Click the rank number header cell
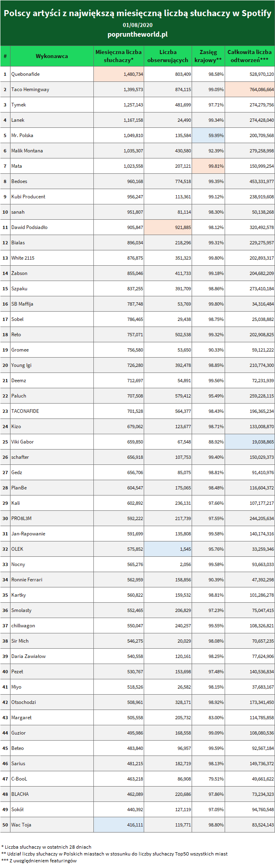 click(x=5, y=56)
